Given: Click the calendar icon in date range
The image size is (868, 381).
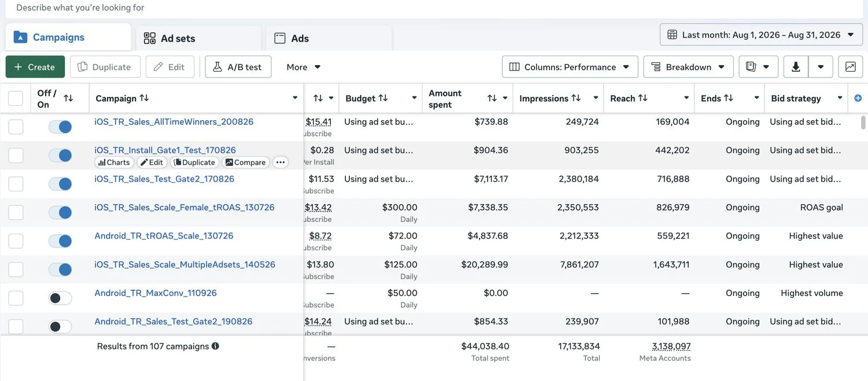Looking at the screenshot, I should tap(672, 35).
